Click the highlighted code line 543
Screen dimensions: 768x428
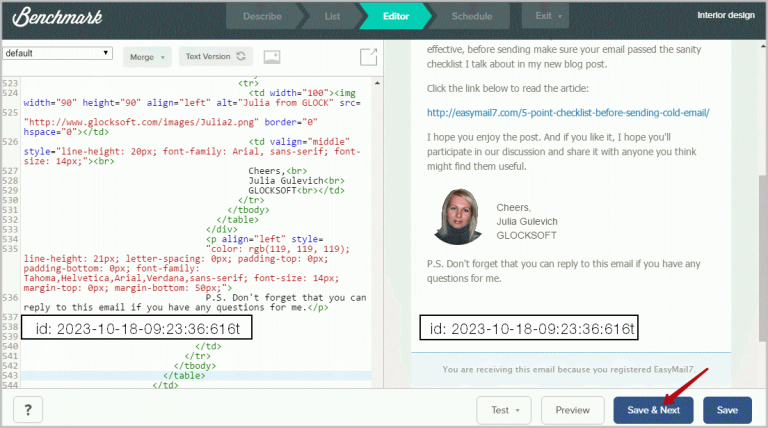[200, 375]
